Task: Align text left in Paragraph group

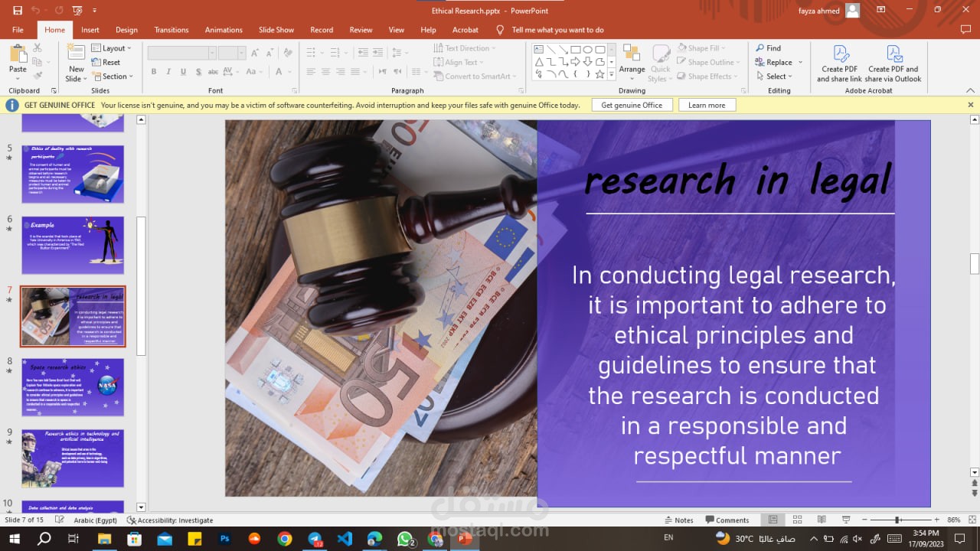Action: click(x=311, y=72)
